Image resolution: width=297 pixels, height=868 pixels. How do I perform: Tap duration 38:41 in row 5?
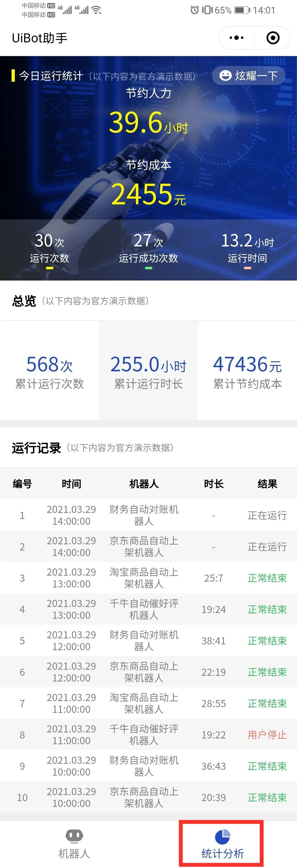[213, 641]
